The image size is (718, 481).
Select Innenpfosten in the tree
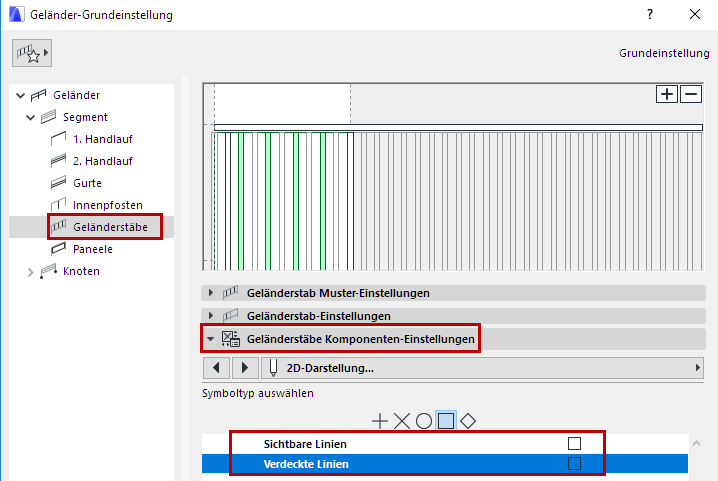click(x=108, y=205)
